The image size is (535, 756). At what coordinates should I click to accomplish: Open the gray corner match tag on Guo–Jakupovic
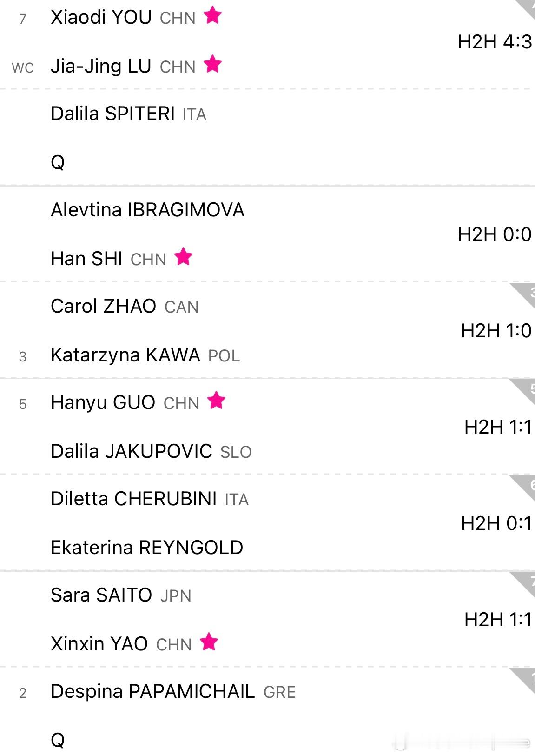(x=525, y=389)
